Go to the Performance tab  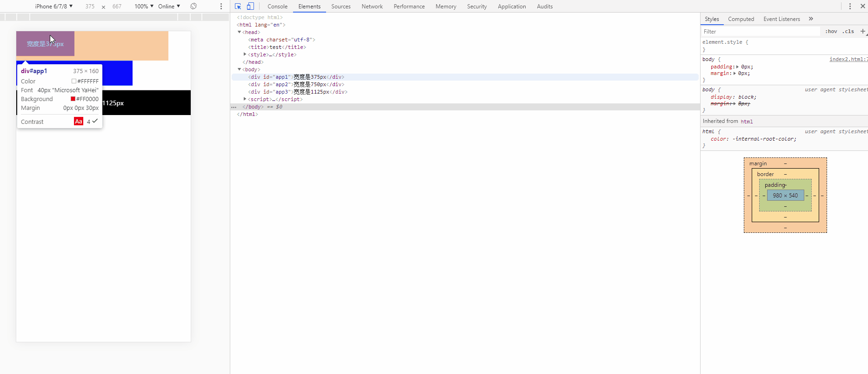pyautogui.click(x=409, y=7)
